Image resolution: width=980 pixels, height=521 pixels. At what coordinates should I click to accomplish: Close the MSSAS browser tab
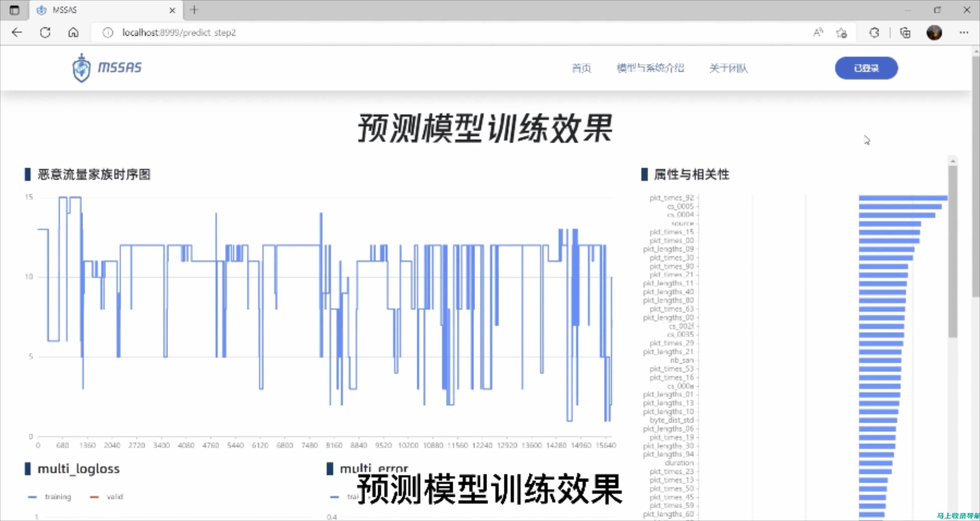[x=172, y=10]
